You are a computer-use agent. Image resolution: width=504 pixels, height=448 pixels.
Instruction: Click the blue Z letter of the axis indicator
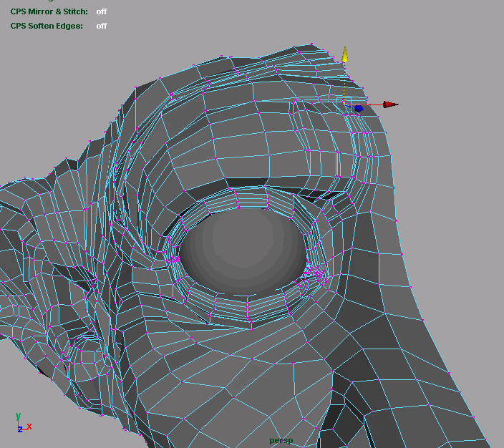(20, 429)
